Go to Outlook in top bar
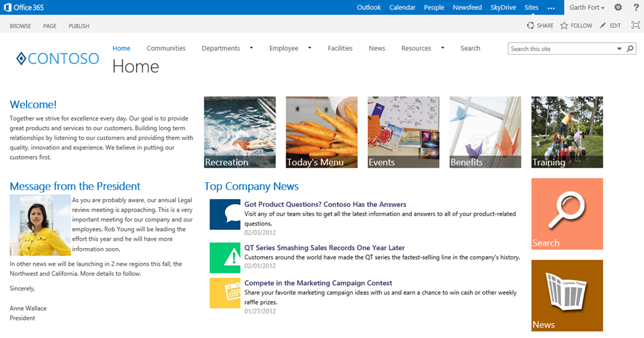644x338 pixels. [x=369, y=8]
